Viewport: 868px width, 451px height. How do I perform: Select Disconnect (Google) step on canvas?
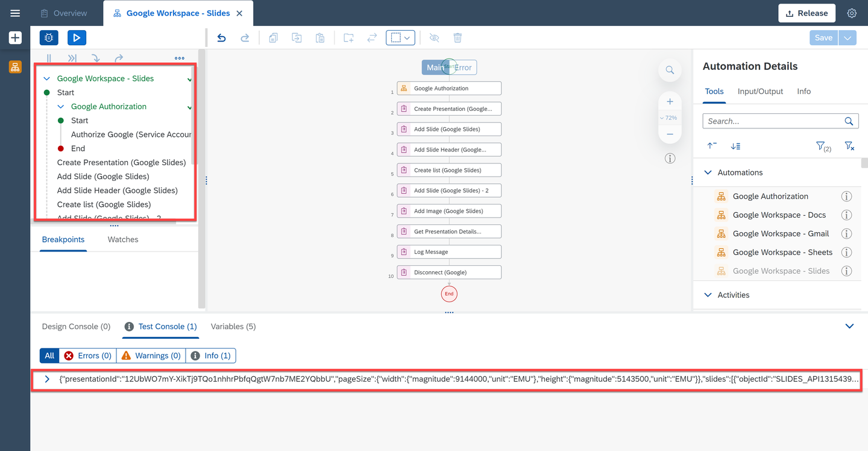[x=449, y=273]
